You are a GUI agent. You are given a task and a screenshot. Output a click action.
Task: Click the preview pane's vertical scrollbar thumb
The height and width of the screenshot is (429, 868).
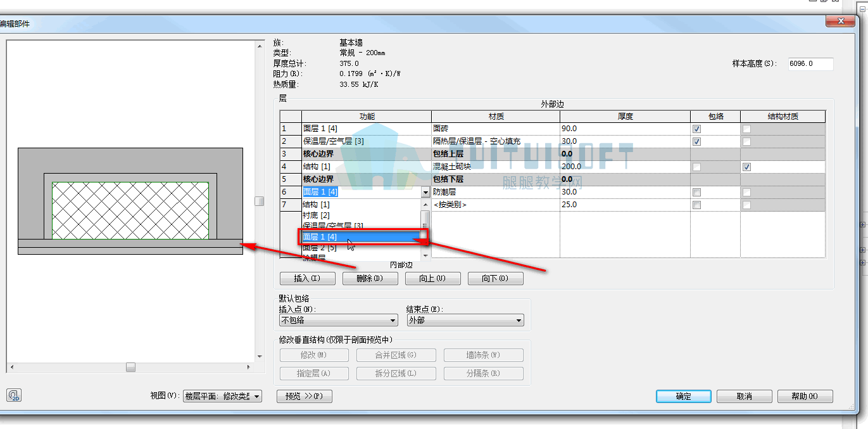259,201
